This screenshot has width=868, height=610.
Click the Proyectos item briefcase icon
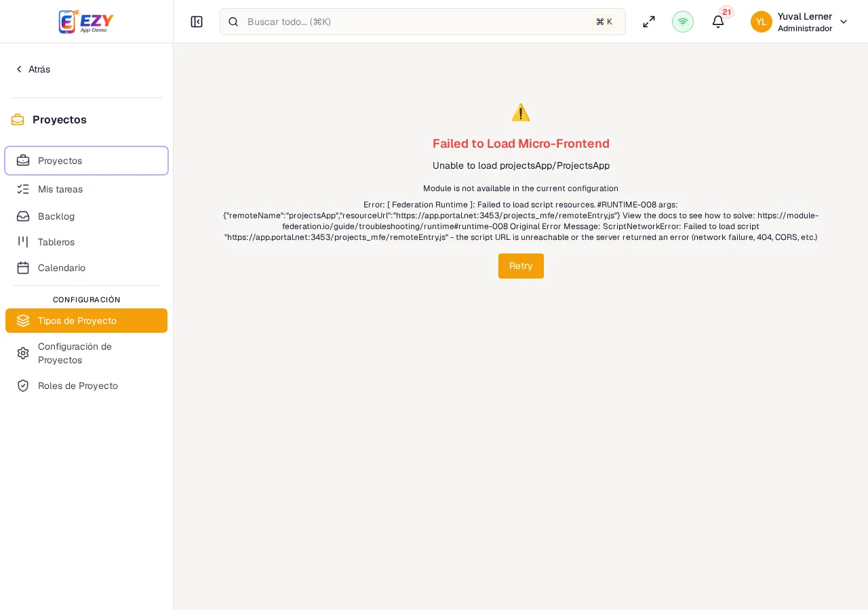coord(23,161)
